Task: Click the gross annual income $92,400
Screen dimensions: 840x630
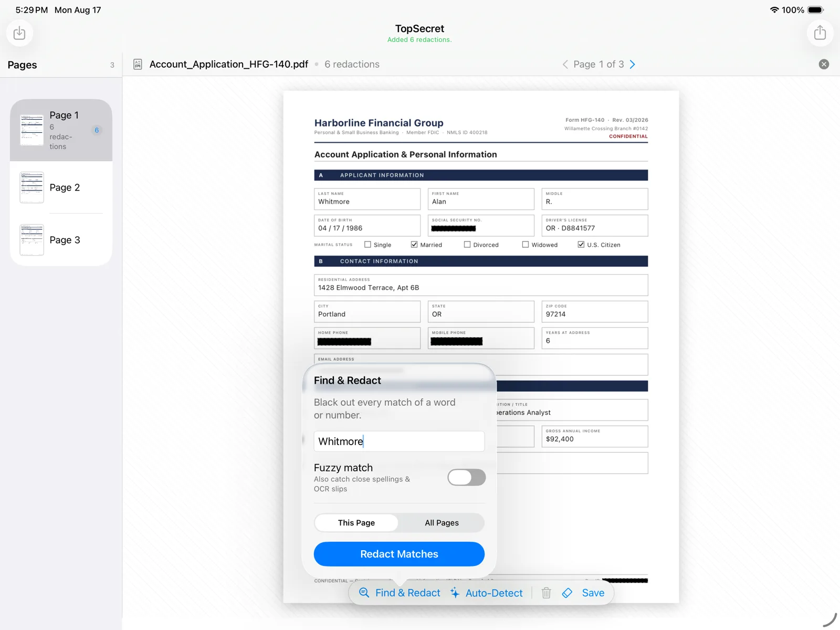Action: [560, 439]
